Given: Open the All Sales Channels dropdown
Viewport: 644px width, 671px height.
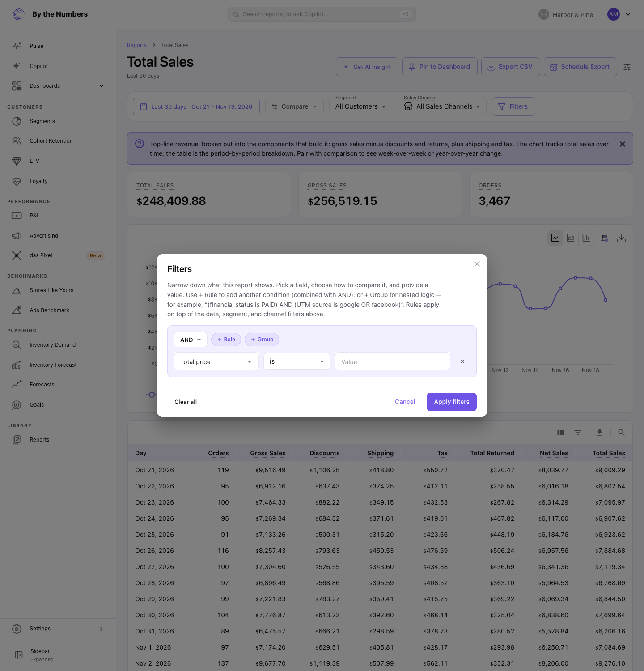Looking at the screenshot, I should 442,106.
